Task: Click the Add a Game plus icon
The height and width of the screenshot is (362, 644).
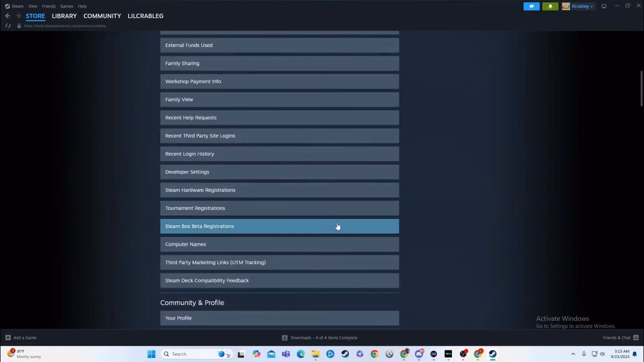Action: coord(8,338)
